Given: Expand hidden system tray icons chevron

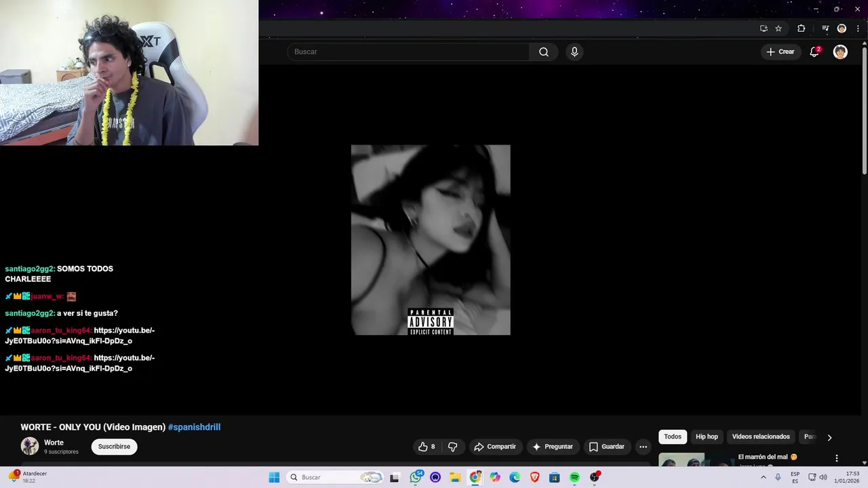Looking at the screenshot, I should click(x=764, y=477).
